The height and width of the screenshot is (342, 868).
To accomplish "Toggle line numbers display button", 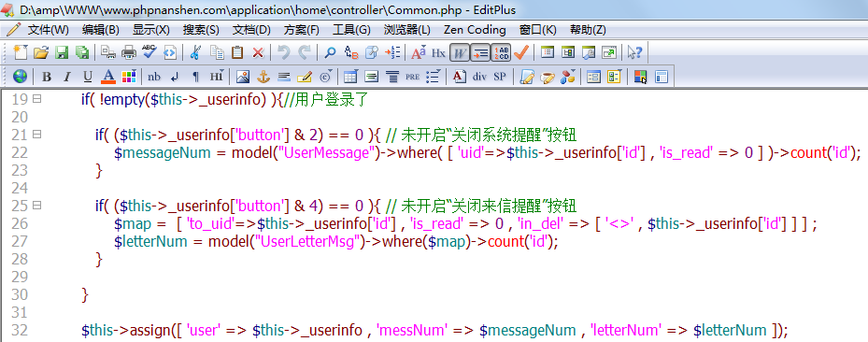I will (x=501, y=52).
